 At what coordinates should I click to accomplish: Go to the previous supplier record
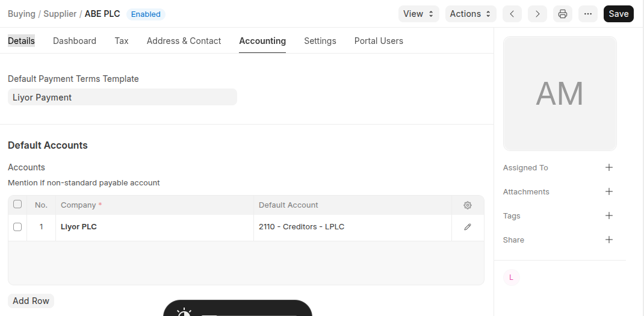tap(512, 14)
